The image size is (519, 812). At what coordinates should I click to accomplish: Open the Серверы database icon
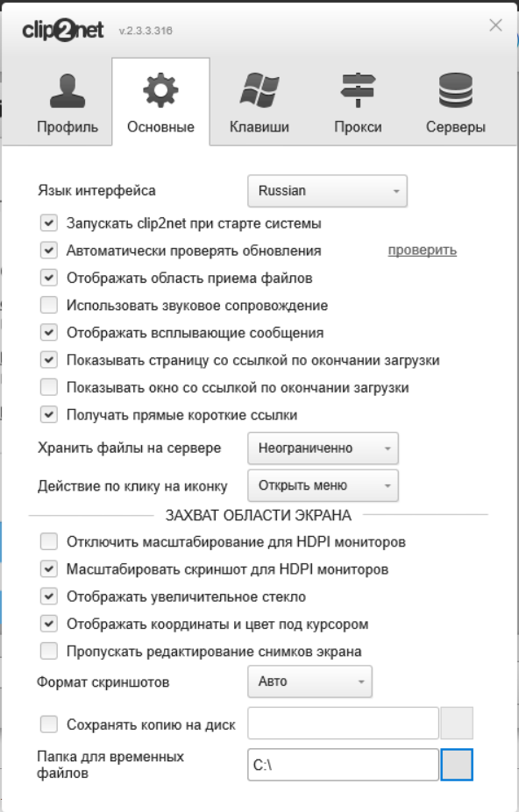456,90
